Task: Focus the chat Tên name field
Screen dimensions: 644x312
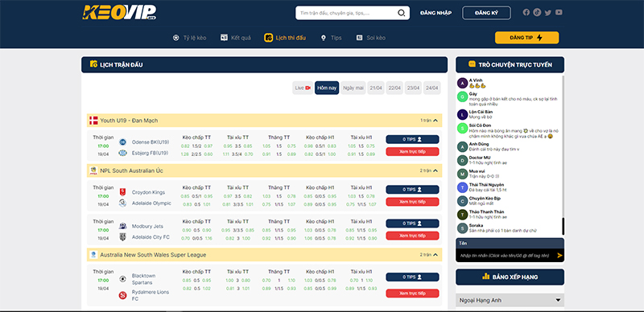Action: pos(510,244)
